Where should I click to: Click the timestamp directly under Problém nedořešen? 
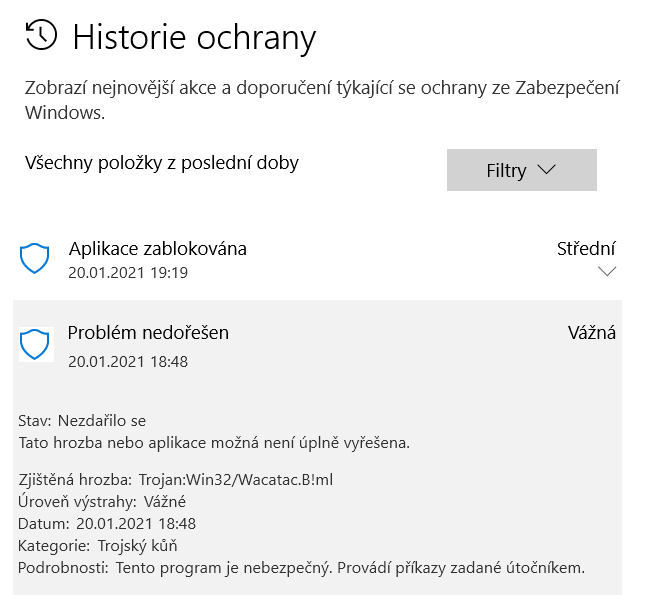[128, 361]
